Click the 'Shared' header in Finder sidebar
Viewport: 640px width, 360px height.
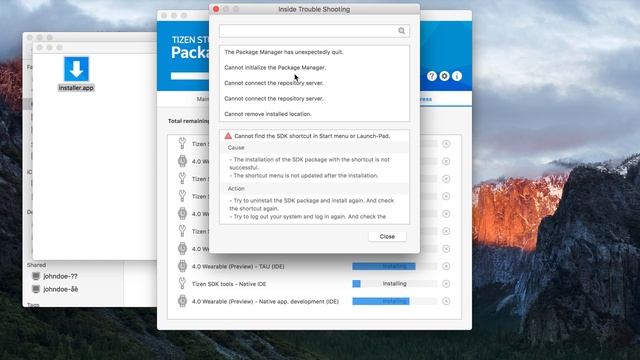(36, 265)
